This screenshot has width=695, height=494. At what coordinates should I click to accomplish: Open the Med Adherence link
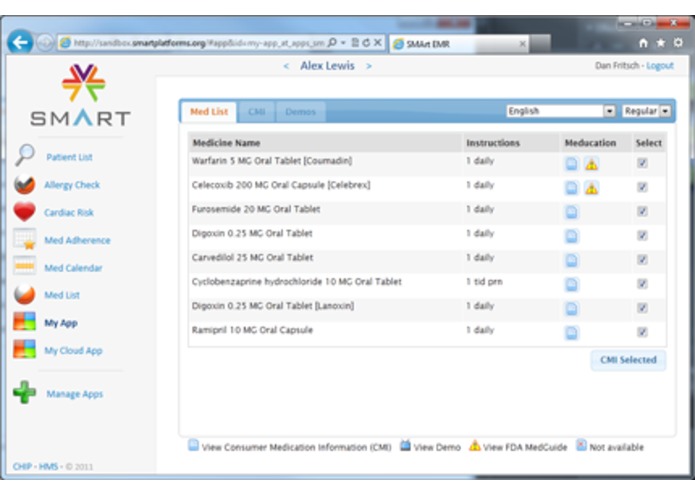click(78, 240)
